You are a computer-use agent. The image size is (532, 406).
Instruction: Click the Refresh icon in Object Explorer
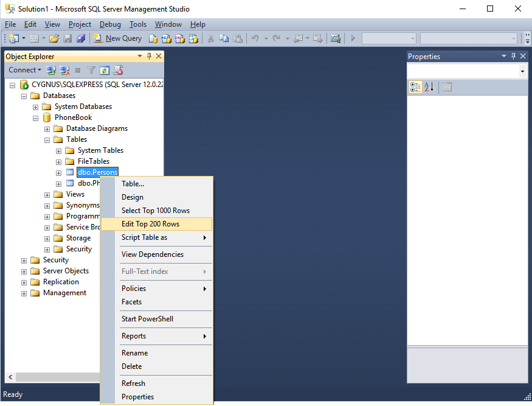105,71
